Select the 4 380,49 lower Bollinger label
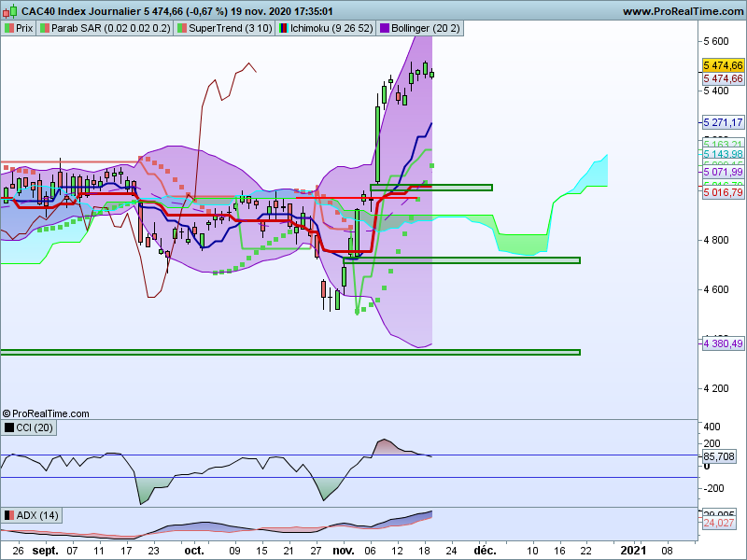The width and height of the screenshot is (747, 560). (x=723, y=343)
